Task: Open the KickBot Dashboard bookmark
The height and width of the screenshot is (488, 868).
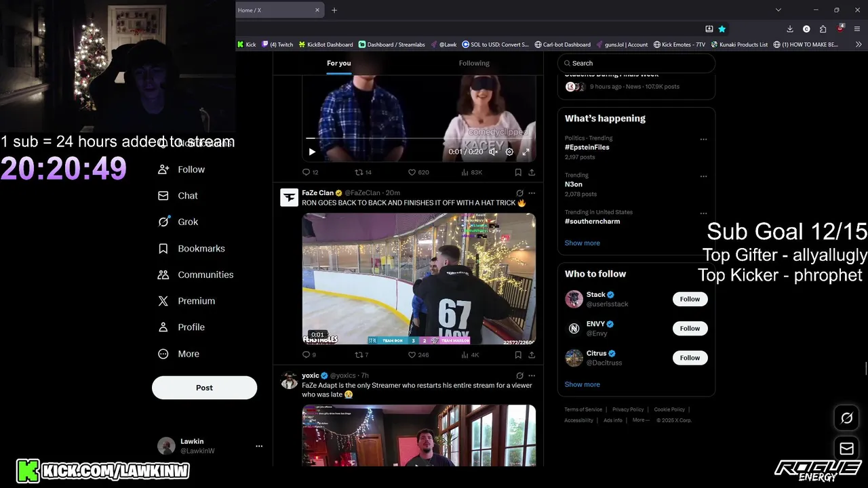Action: 325,45
